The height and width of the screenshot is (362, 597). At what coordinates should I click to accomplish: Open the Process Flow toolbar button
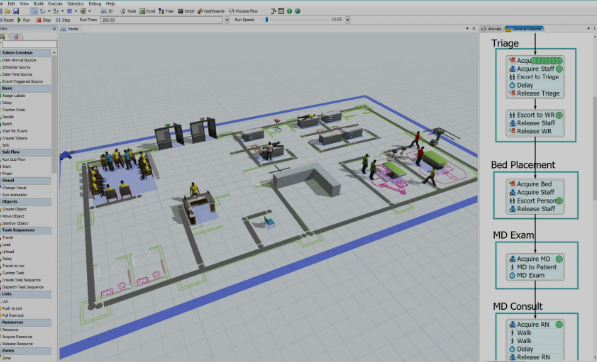pos(244,11)
